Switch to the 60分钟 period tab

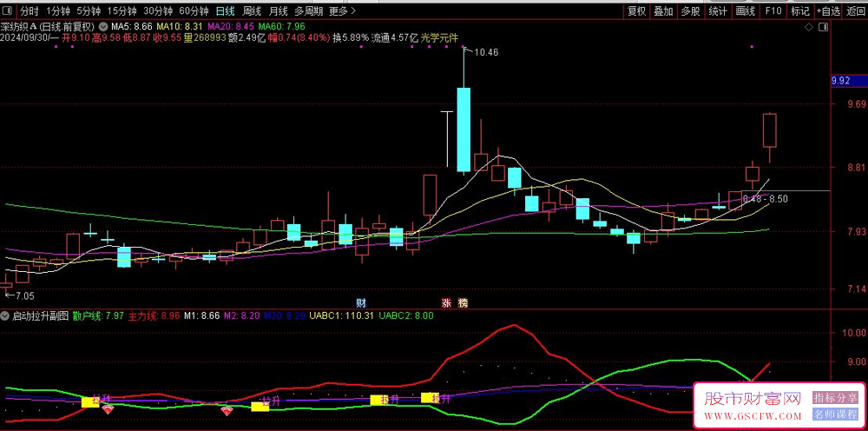194,10
